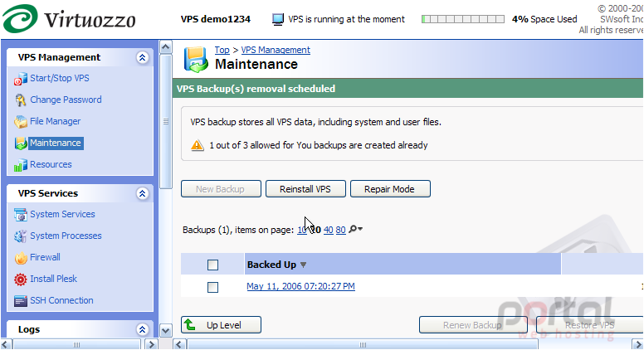Collapse the VPS Management panel
Screen dimensions: 644x350
(x=142, y=57)
